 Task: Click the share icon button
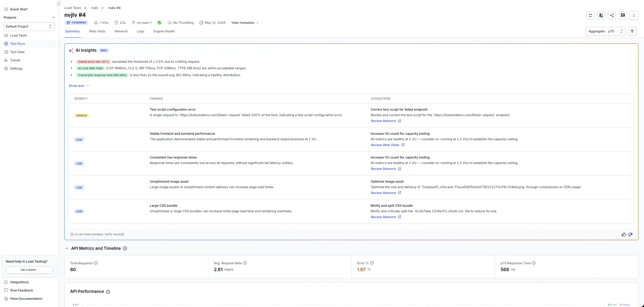[612, 15]
